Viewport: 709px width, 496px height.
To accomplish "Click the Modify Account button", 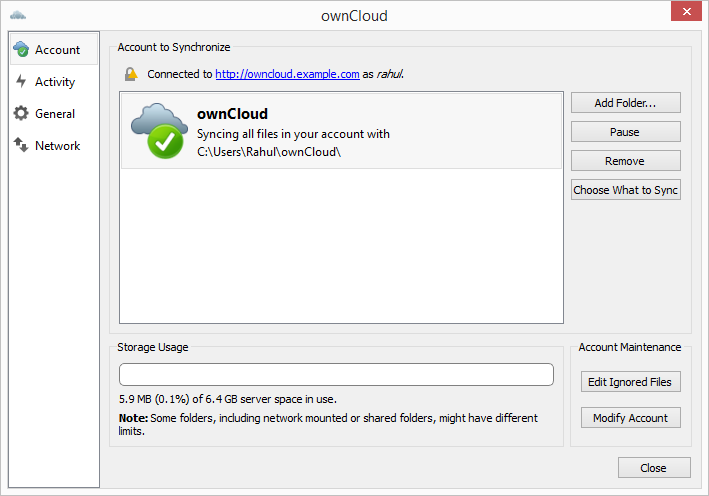I will [630, 418].
